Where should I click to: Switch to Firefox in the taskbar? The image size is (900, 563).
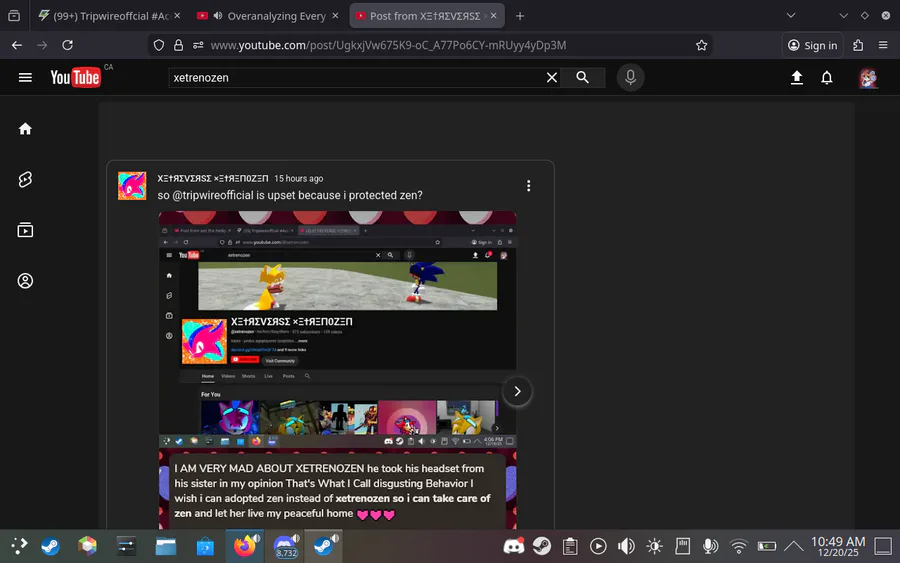245,546
